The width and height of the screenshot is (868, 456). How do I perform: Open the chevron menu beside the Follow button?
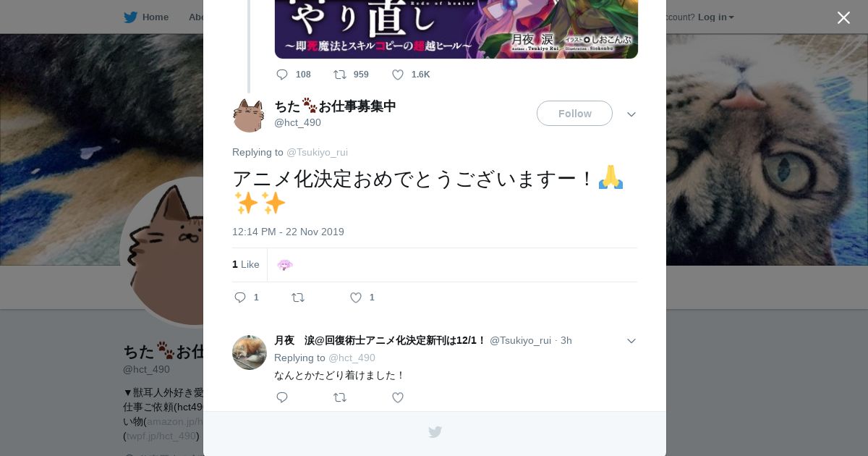coord(631,114)
